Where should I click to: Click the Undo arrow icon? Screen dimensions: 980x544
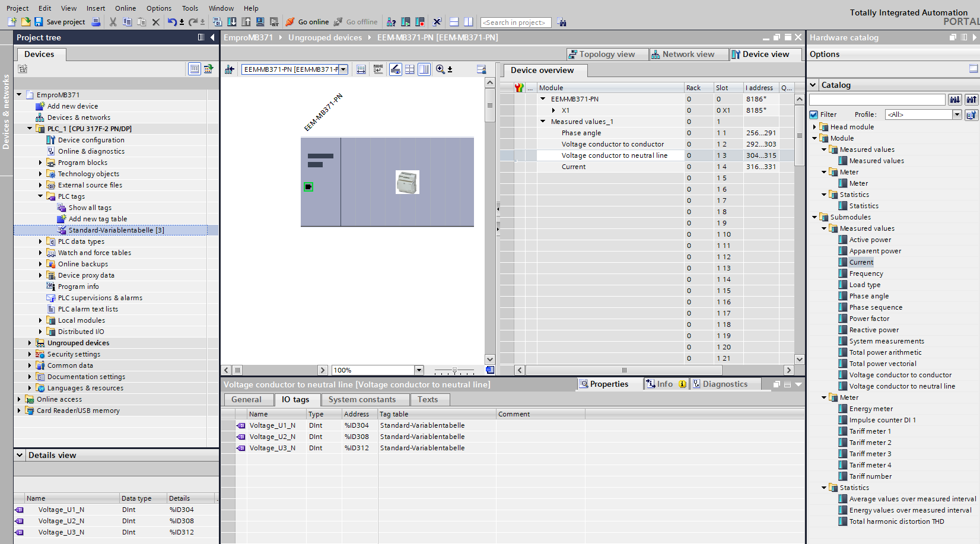[171, 22]
